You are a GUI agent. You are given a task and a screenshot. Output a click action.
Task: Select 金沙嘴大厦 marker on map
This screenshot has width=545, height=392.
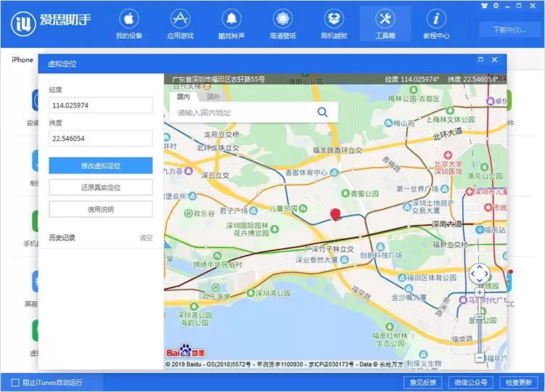(408, 288)
